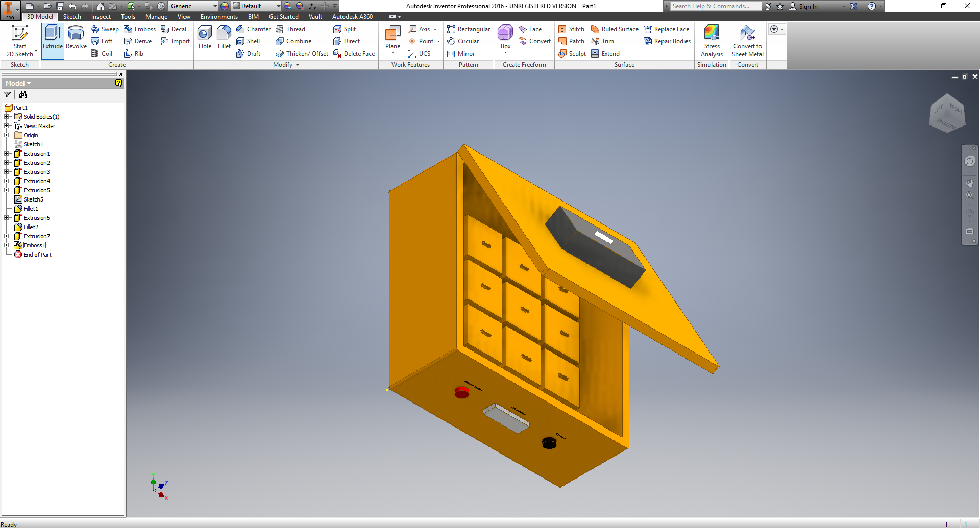
Task: Expand the Extrusion1 feature node
Action: (7, 154)
